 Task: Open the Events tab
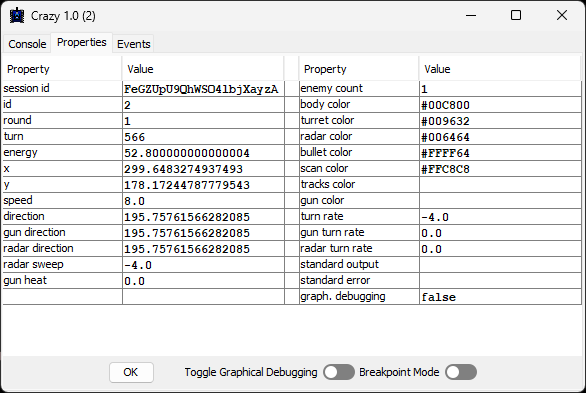[x=133, y=44]
